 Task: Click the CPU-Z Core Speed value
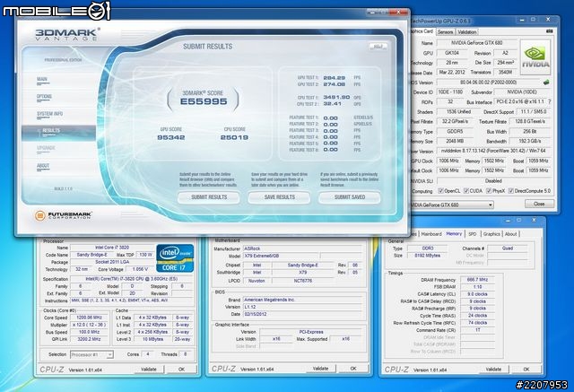[90, 318]
